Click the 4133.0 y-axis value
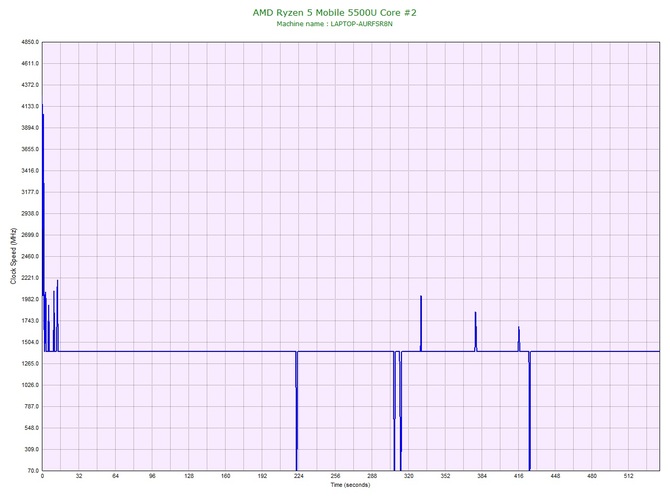Image resolution: width=670 pixels, height=502 pixels. point(30,106)
